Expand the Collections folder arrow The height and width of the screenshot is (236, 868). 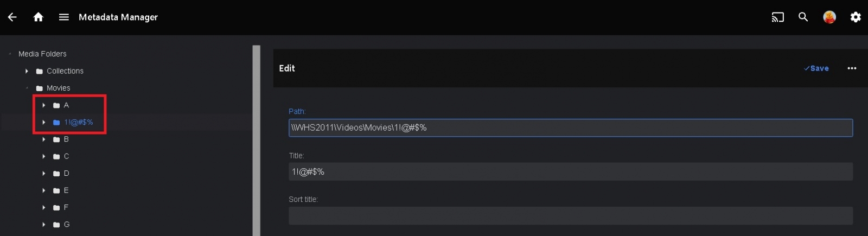(x=27, y=71)
